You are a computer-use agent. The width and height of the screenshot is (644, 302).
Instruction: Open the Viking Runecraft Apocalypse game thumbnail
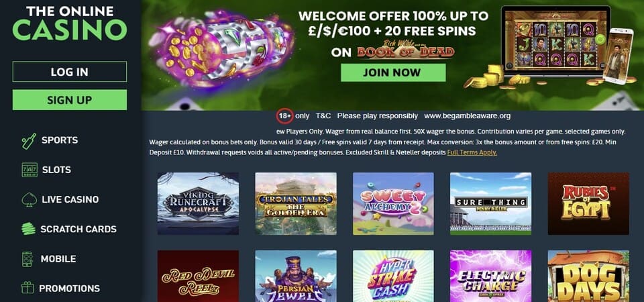198,203
